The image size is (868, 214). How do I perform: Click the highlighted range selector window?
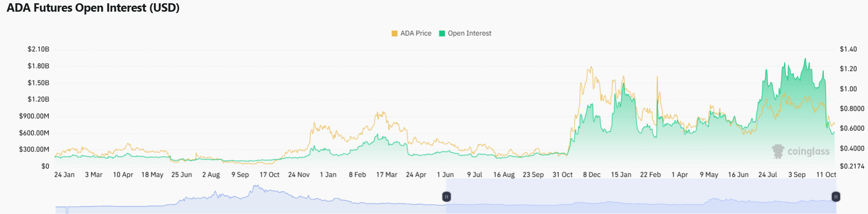click(639, 197)
